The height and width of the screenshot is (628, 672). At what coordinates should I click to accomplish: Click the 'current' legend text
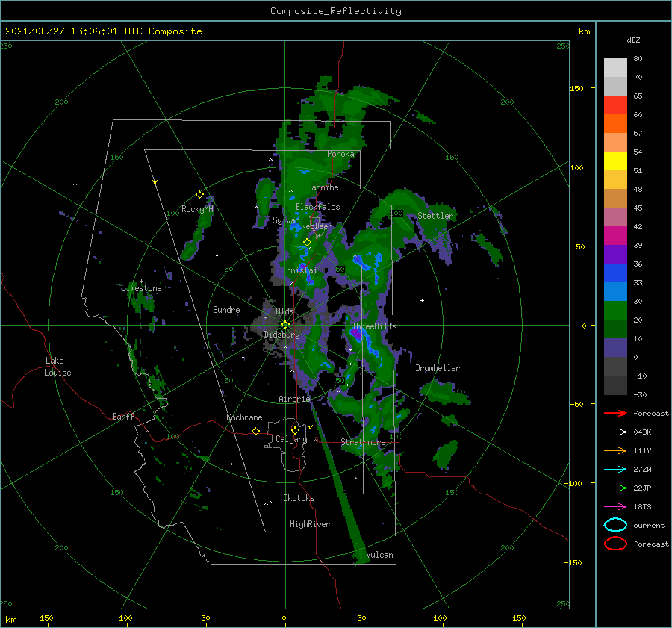coord(649,525)
